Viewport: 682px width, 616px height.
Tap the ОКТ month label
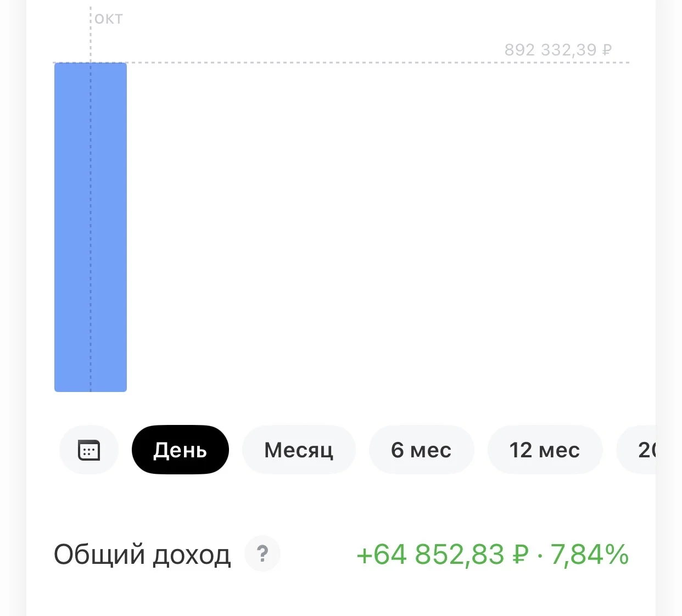tap(109, 19)
